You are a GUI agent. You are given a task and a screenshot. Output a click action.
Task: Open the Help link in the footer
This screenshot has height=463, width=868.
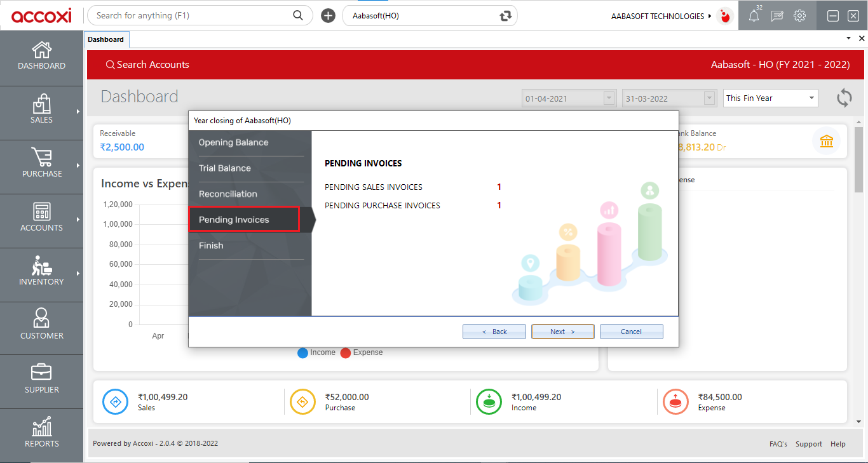(838, 444)
